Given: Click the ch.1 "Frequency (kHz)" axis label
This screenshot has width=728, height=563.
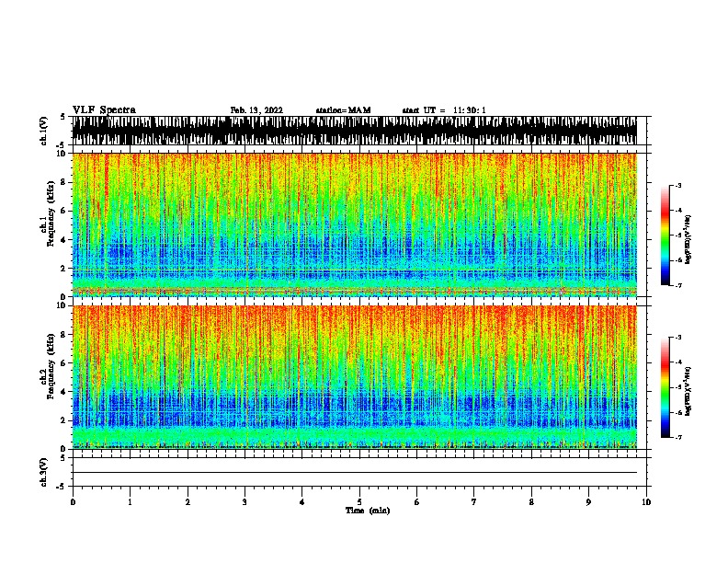Looking at the screenshot, I should click(x=51, y=213).
